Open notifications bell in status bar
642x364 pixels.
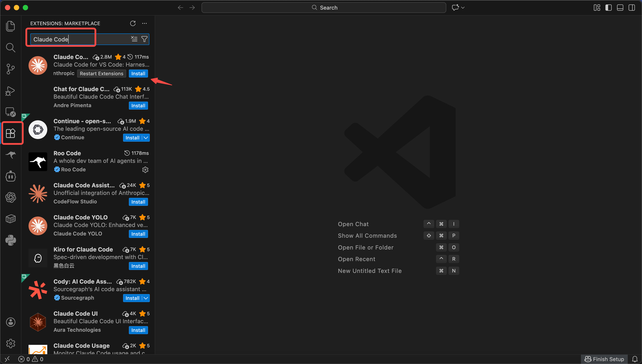635,359
